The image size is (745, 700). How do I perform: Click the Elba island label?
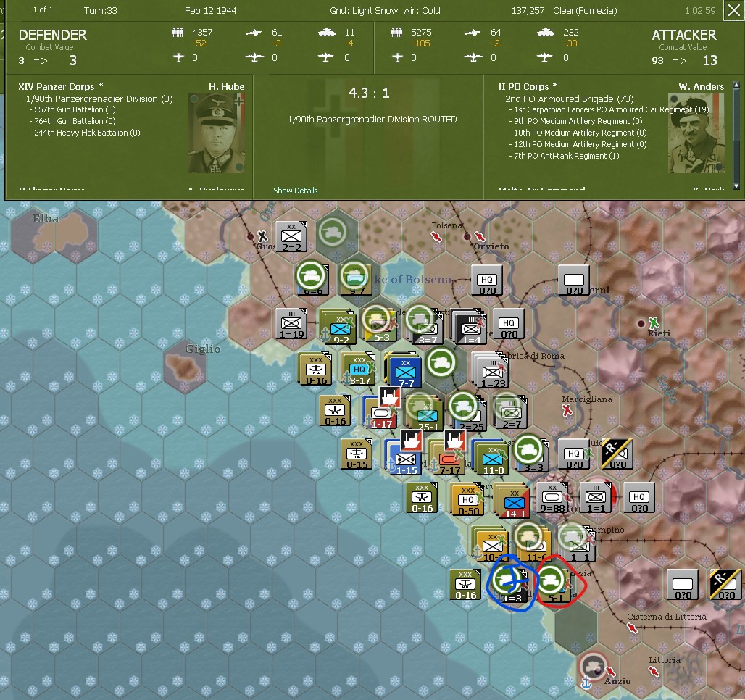point(46,219)
